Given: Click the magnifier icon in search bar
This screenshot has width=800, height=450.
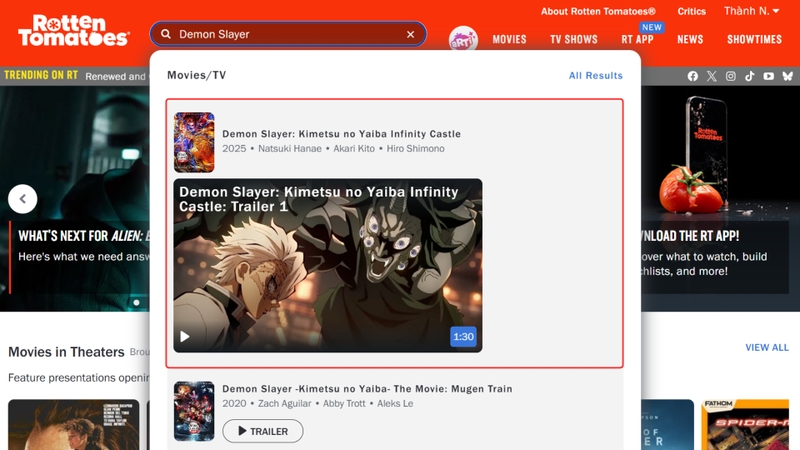Looking at the screenshot, I should point(166,34).
